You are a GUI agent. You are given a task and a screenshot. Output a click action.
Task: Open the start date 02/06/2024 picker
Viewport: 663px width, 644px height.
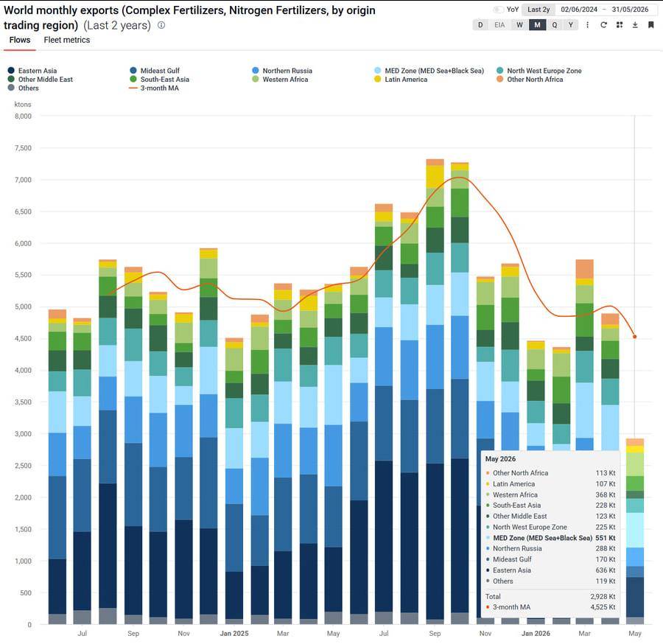(579, 10)
